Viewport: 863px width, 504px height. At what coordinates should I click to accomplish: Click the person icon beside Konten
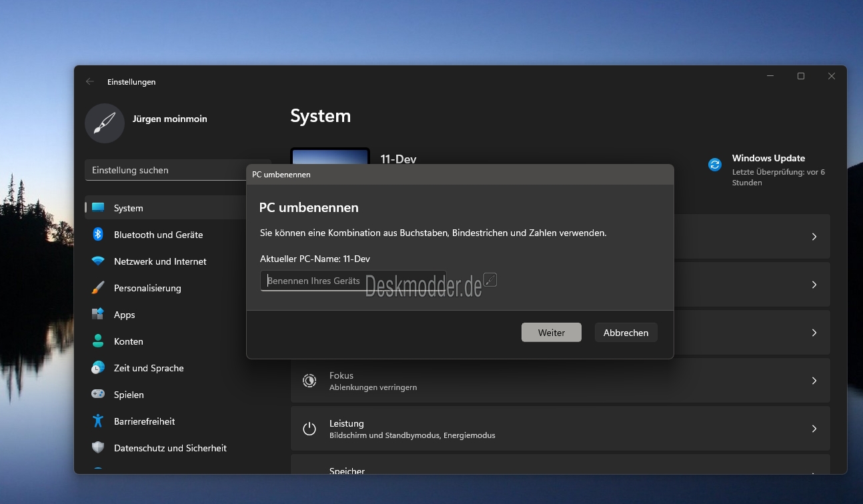(x=98, y=341)
